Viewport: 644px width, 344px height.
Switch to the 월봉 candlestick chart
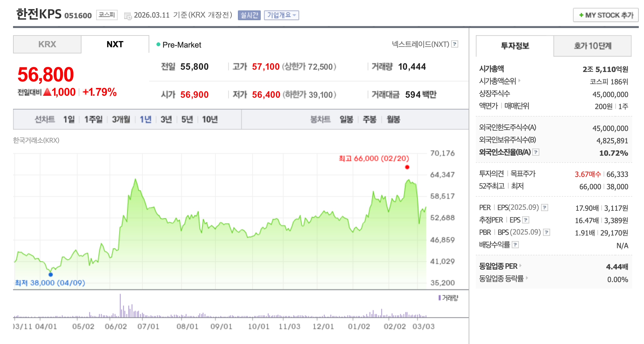click(x=393, y=120)
